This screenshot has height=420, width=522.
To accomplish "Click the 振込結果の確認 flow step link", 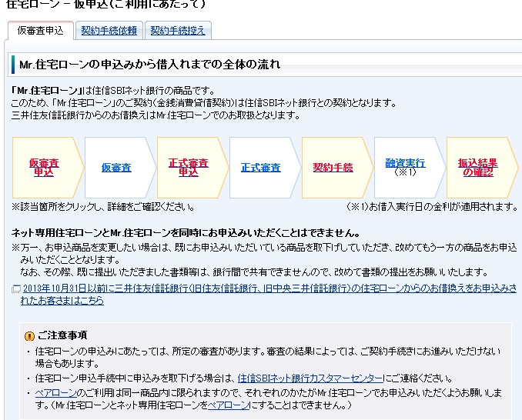I will click(477, 167).
